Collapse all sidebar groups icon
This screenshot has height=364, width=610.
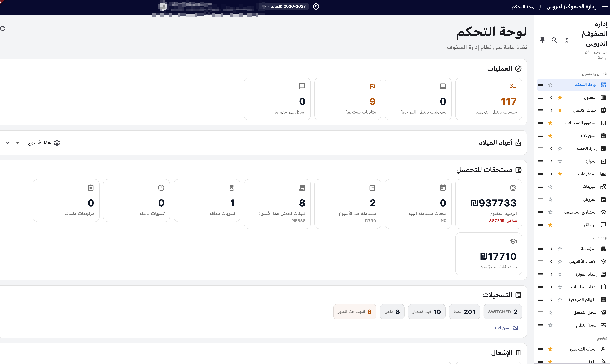(x=567, y=40)
